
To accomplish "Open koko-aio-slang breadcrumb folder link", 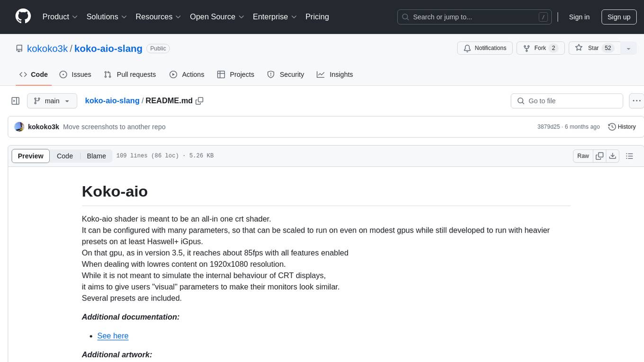I will pyautogui.click(x=112, y=100).
